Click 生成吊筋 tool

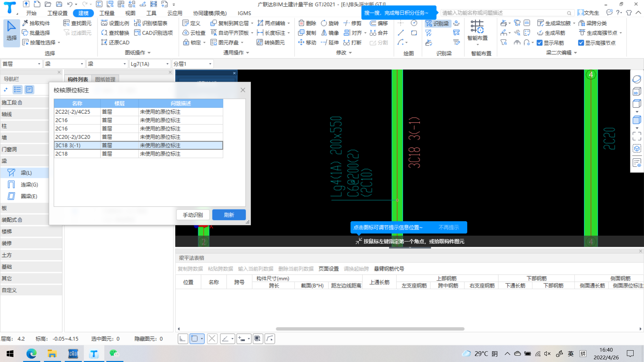click(x=551, y=33)
